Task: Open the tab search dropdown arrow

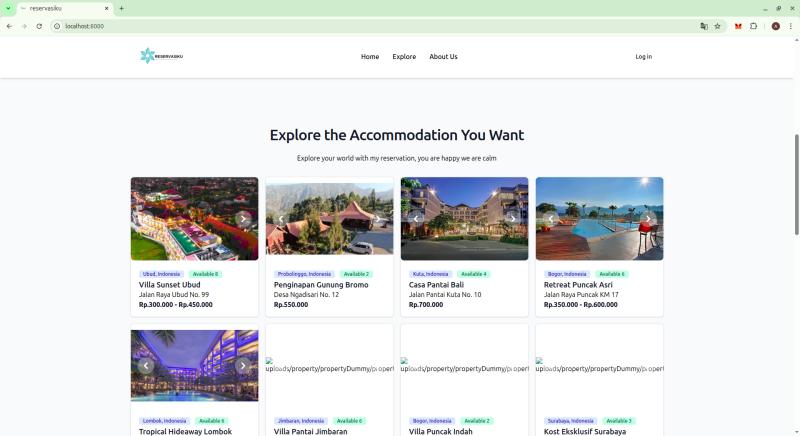Action: (8, 8)
